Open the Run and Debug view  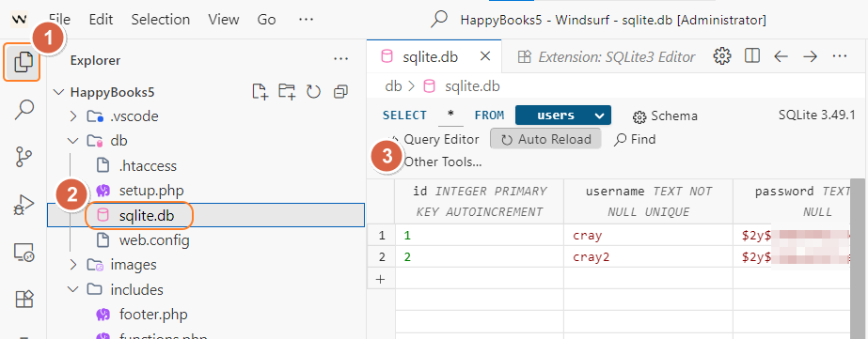[24, 205]
